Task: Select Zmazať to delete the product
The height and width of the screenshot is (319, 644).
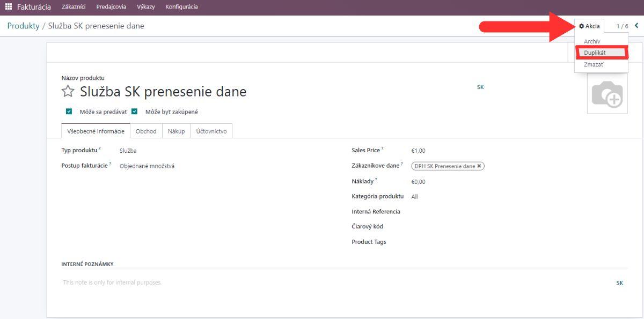Action: [594, 64]
